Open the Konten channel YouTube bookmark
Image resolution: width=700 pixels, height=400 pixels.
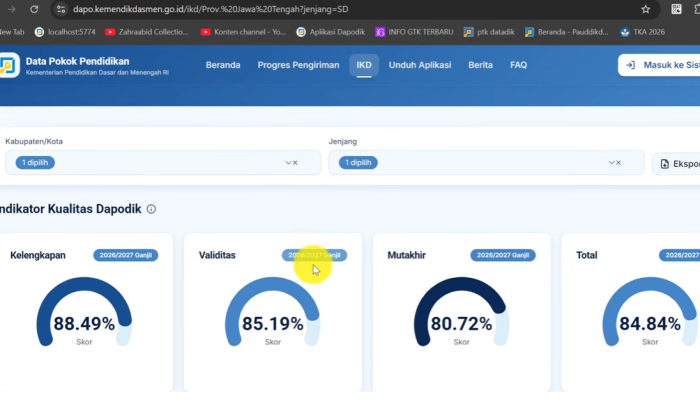click(x=243, y=32)
